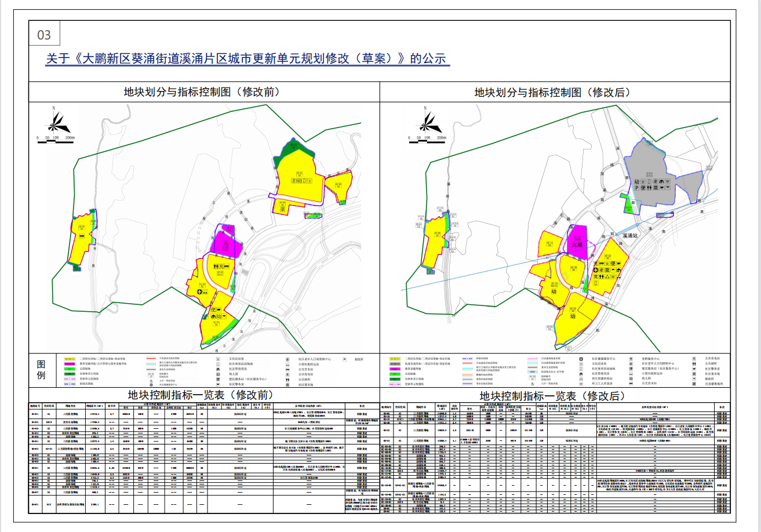Open the underlined 大鹏新区葵涌街道溪涌片区 announcement title
This screenshot has width=761, height=532.
246,59
